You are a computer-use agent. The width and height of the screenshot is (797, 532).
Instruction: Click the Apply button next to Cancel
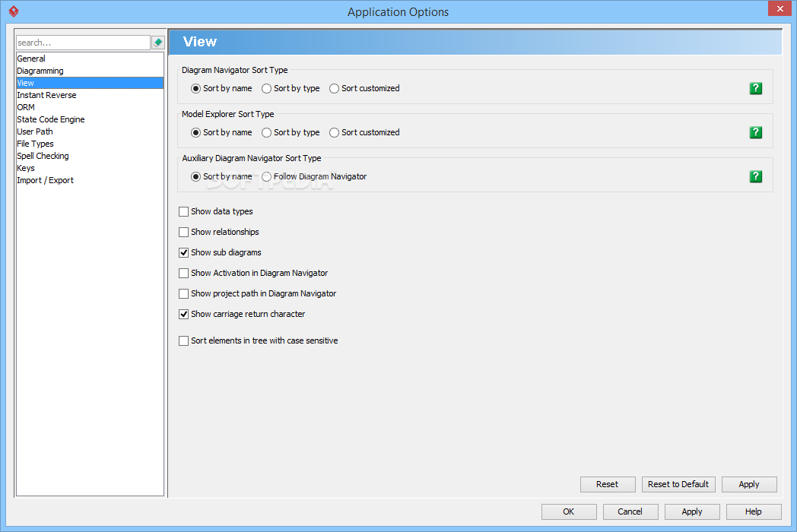point(692,511)
